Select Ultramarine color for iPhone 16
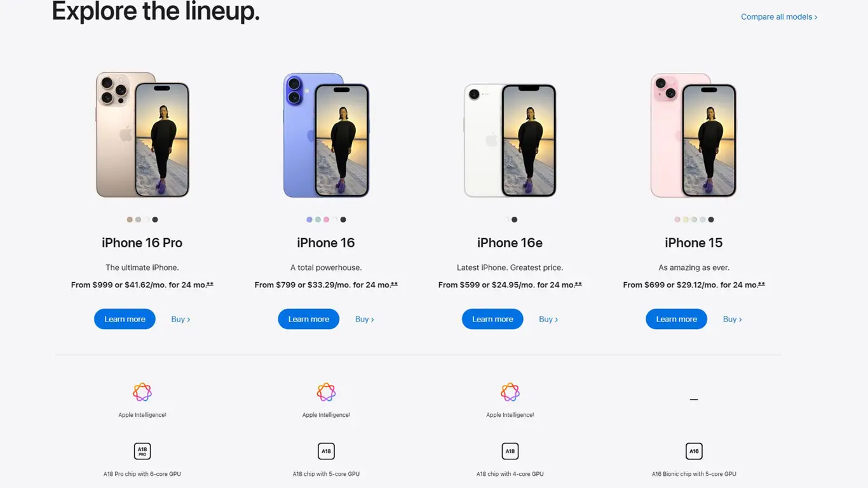Image resolution: width=868 pixels, height=488 pixels. (309, 220)
